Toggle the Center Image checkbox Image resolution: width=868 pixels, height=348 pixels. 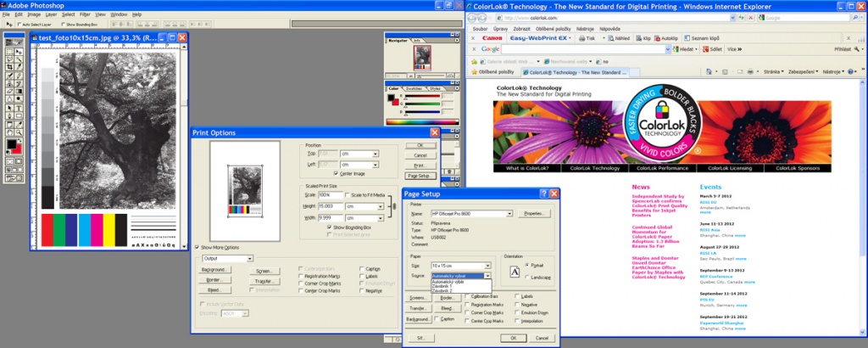click(336, 173)
